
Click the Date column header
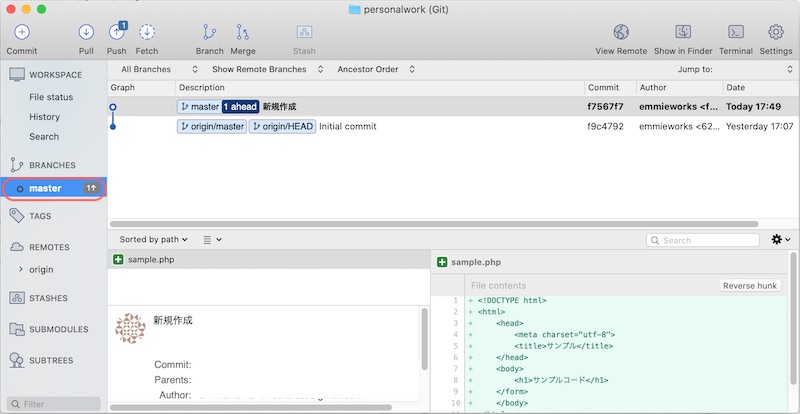point(761,87)
